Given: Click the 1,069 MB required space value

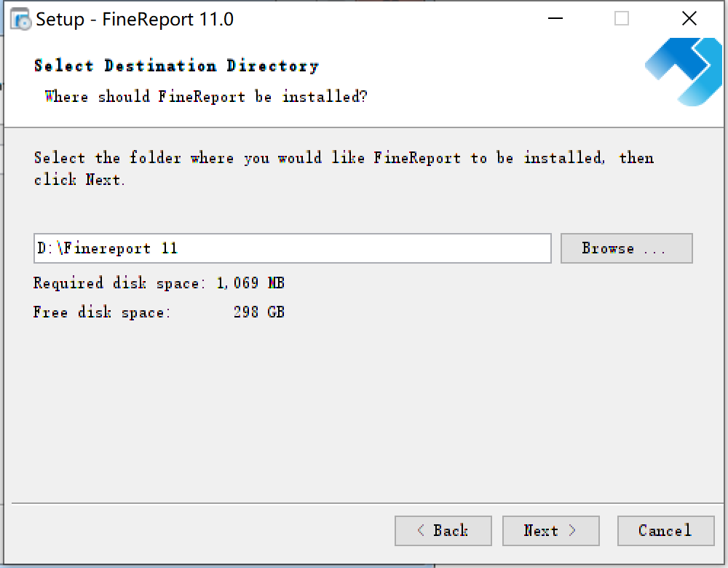Looking at the screenshot, I should [x=250, y=283].
